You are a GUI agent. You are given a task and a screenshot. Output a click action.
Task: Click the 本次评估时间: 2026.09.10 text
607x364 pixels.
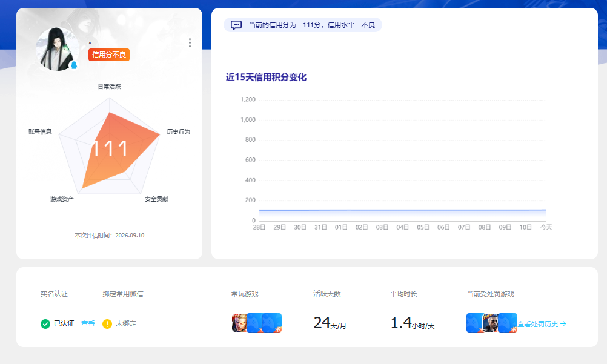pos(110,236)
